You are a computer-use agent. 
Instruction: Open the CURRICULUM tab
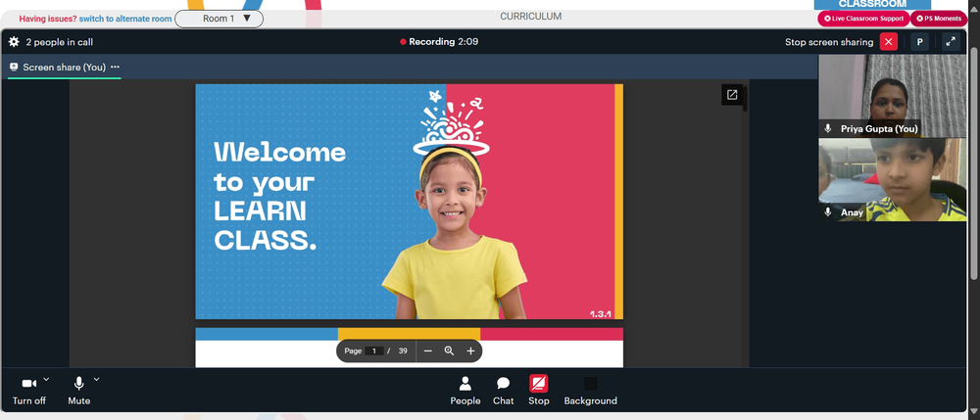click(x=530, y=17)
